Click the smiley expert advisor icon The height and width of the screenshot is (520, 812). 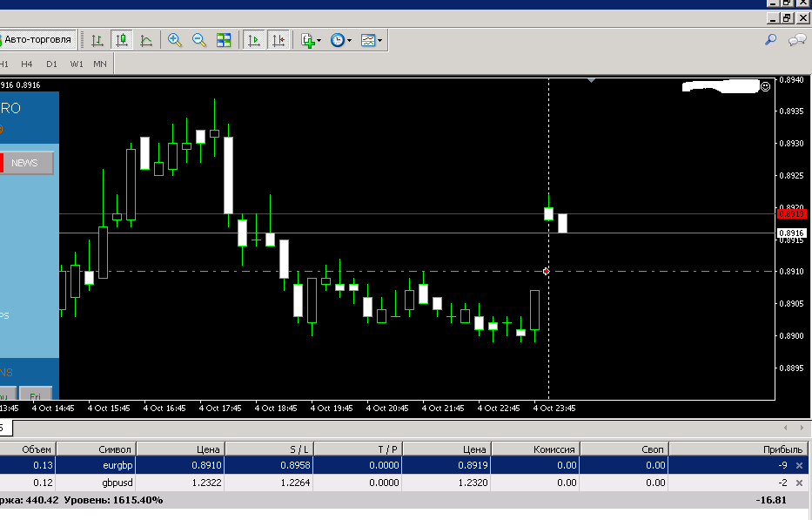765,86
